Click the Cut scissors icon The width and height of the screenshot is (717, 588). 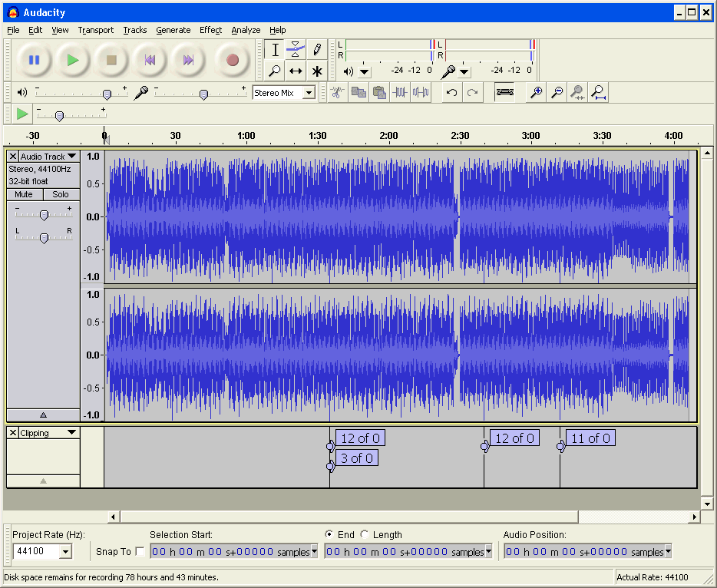[x=338, y=93]
